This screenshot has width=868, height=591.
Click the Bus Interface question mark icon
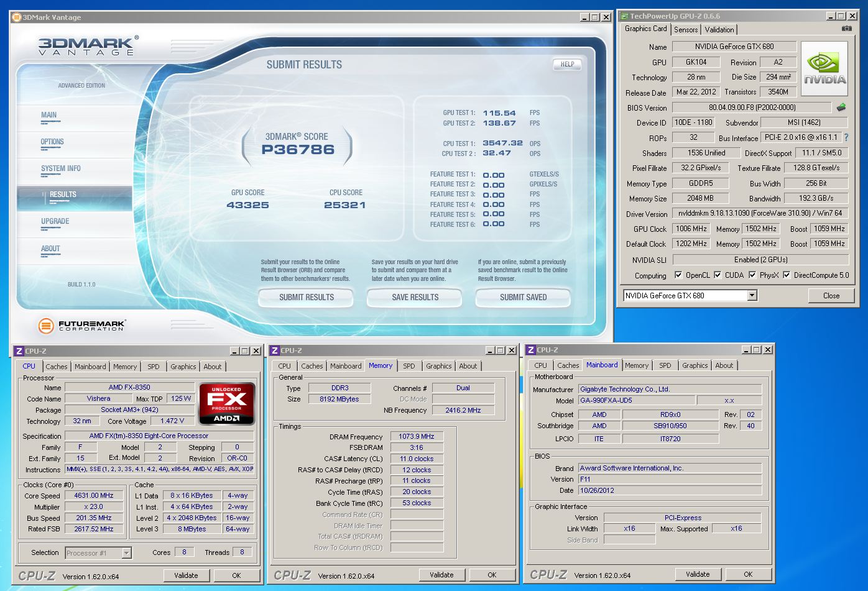pyautogui.click(x=846, y=137)
